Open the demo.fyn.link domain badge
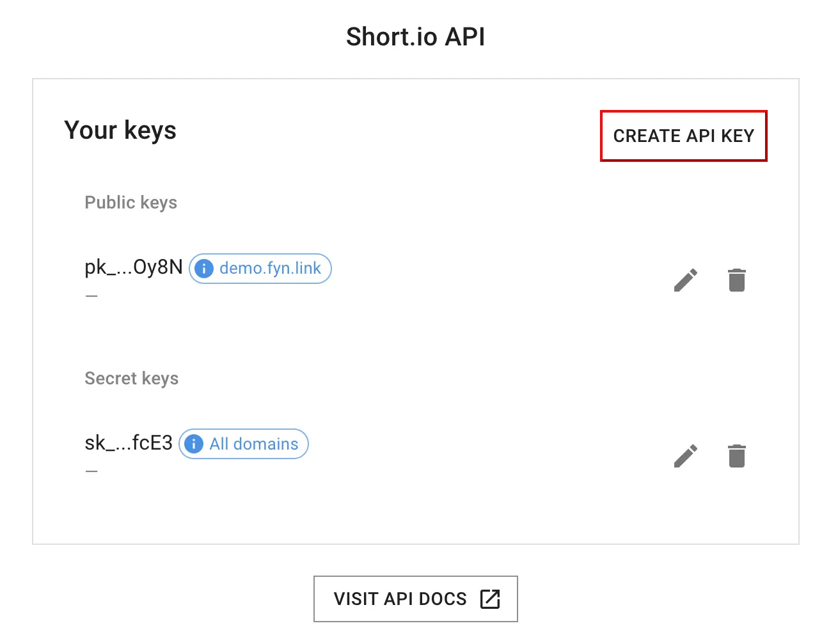838x644 pixels. point(260,269)
